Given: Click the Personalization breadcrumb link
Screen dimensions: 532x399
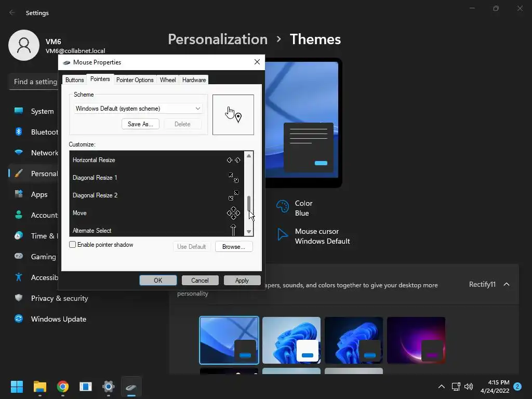Looking at the screenshot, I should pos(218,39).
